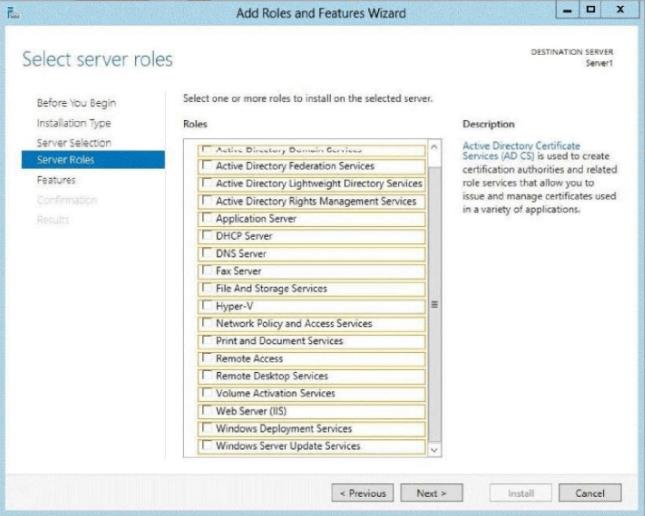Switch to the Server Selection step
645x516 pixels.
tap(74, 143)
